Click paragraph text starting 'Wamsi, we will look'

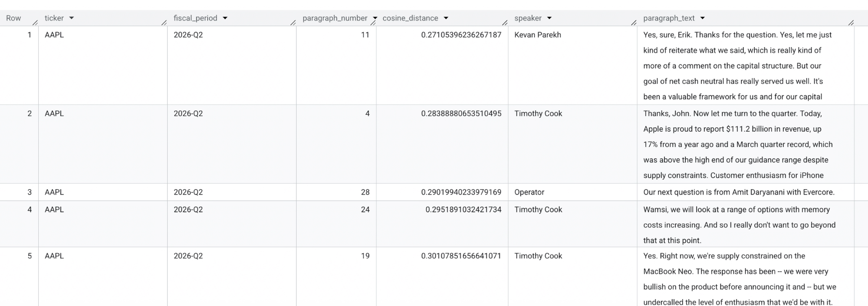click(x=739, y=225)
